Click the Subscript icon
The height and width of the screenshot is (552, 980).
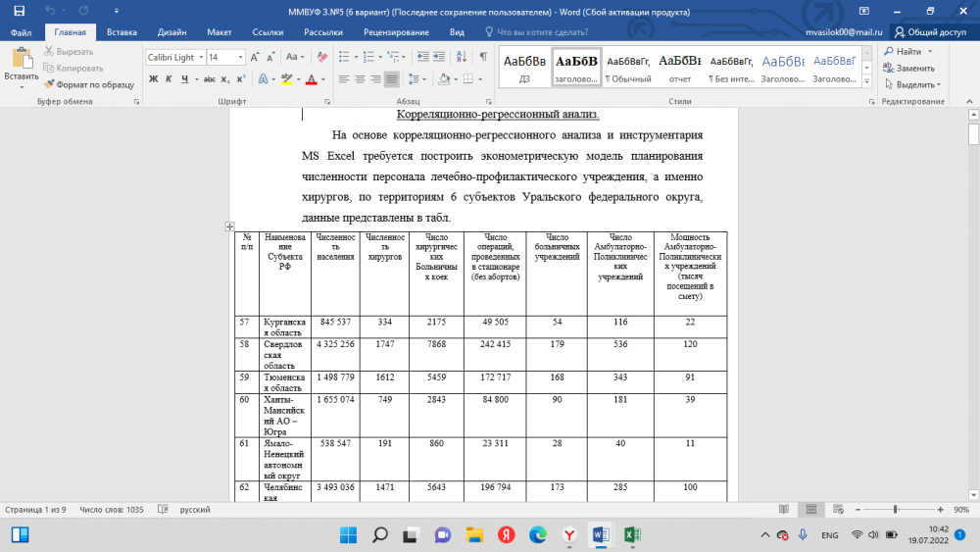(224, 79)
